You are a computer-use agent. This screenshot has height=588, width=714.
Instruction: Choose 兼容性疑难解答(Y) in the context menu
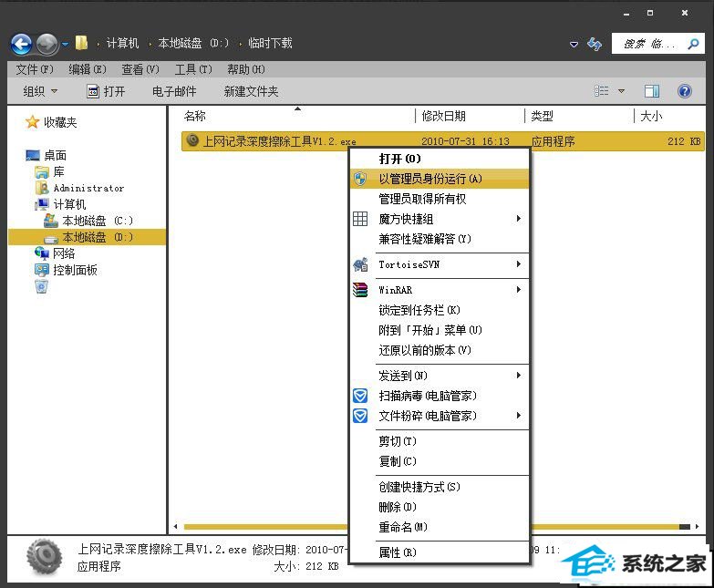[x=439, y=239]
